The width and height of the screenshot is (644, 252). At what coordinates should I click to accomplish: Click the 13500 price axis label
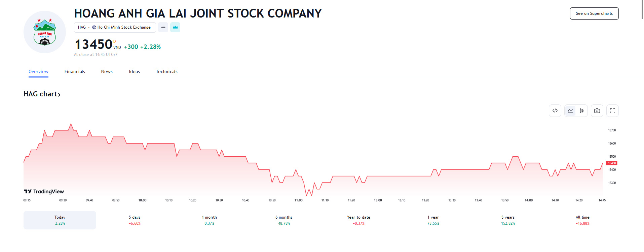612,156
